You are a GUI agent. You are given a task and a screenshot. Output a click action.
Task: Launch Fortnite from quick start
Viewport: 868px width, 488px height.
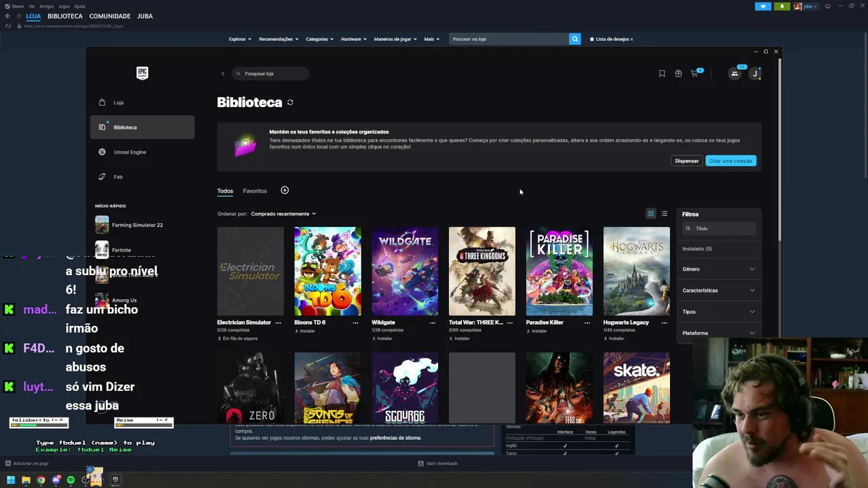tap(113, 250)
